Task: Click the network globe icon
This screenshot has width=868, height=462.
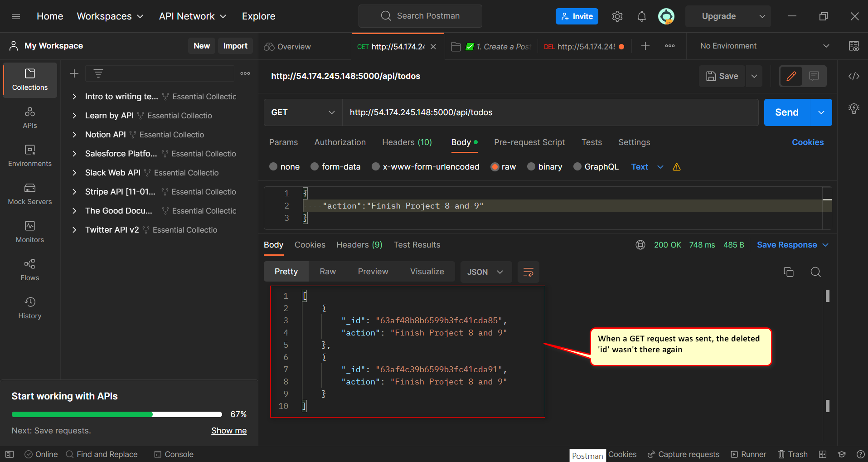Action: 640,245
